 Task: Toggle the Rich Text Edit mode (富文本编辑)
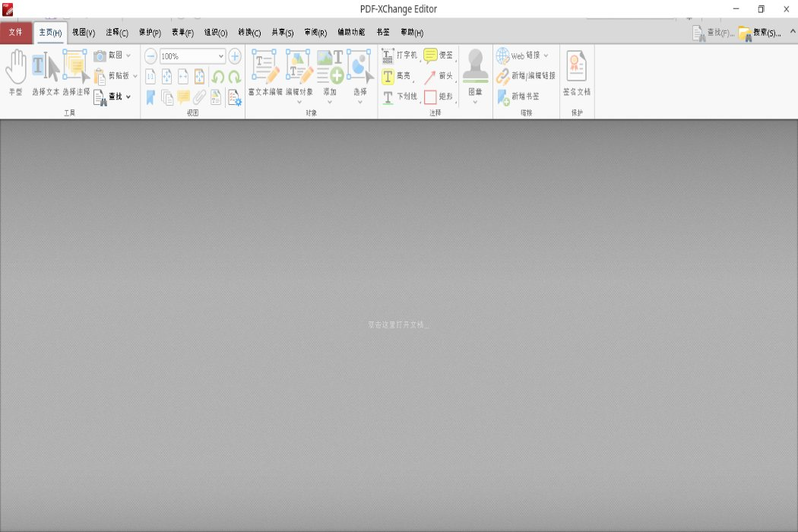click(265, 73)
